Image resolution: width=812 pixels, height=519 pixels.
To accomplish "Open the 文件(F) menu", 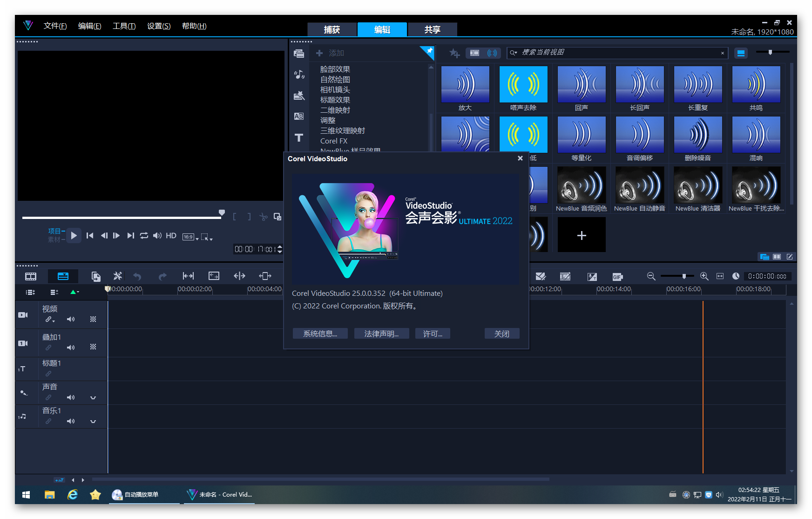I will tap(55, 26).
